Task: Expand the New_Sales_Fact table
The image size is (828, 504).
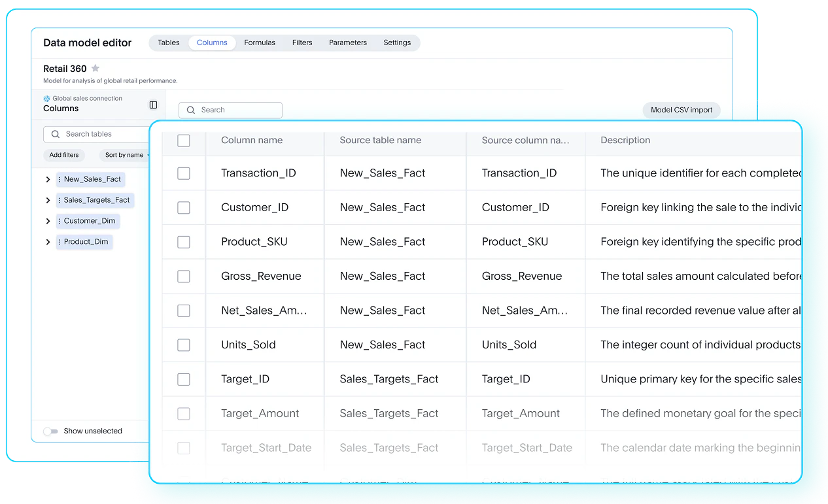Action: point(48,179)
